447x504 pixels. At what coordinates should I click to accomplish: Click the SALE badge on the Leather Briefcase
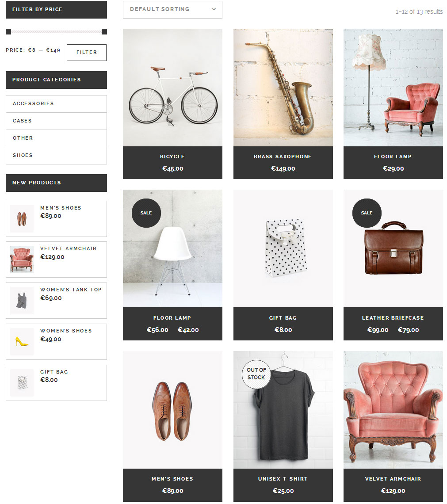(x=367, y=213)
